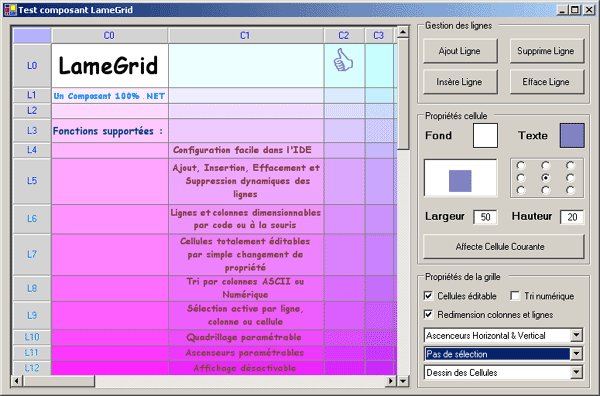Select the top-left alignment radio button
600x396 pixels.
pyautogui.click(x=521, y=165)
